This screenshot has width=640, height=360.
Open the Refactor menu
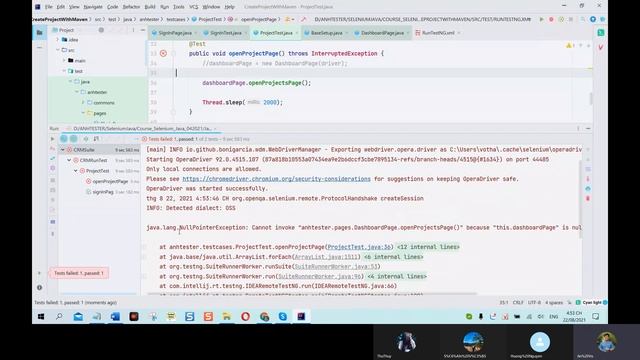[131, 7]
